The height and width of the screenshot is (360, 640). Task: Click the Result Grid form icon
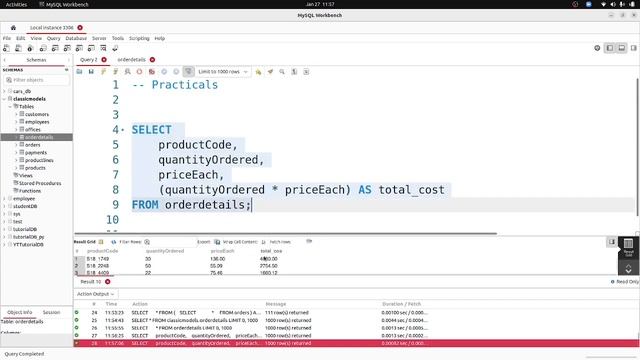click(x=101, y=242)
